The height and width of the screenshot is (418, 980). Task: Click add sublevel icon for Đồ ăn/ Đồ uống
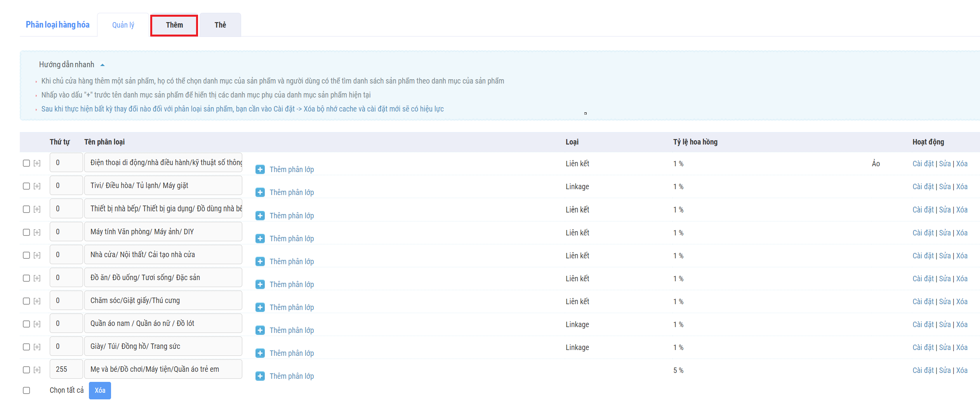pos(260,284)
